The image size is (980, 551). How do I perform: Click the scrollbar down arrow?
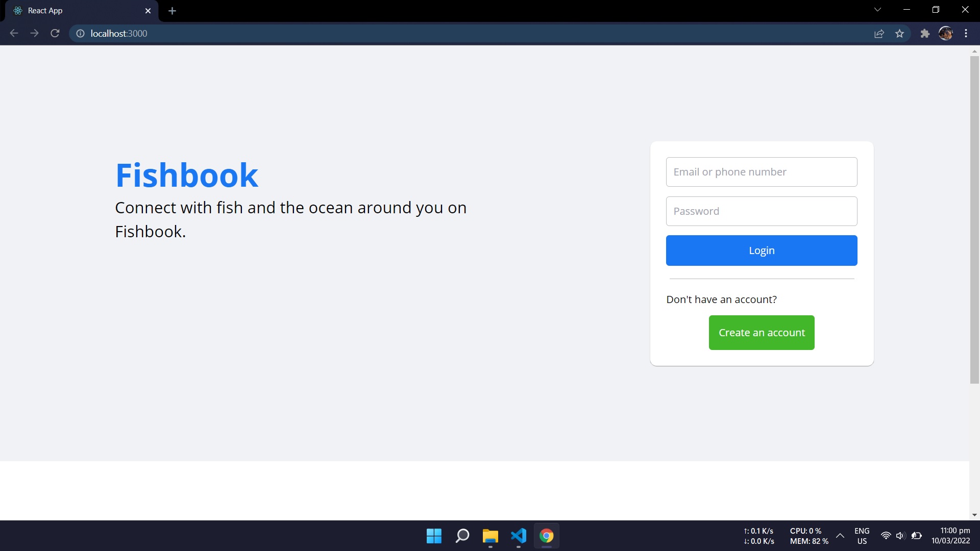(x=974, y=515)
